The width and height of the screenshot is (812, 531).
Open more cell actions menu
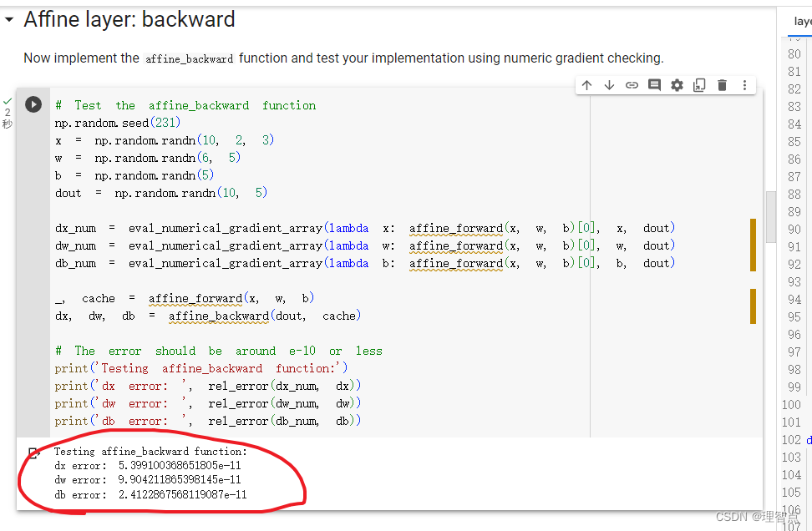[744, 85]
